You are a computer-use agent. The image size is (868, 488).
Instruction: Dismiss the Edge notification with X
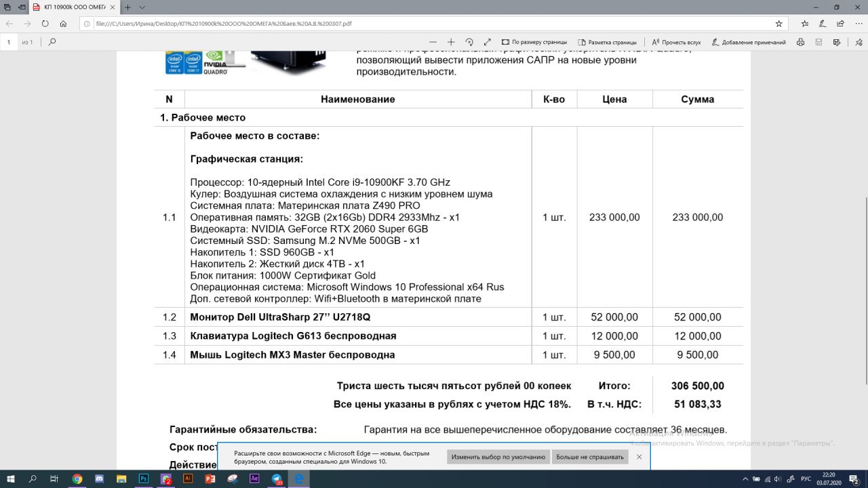coord(639,457)
